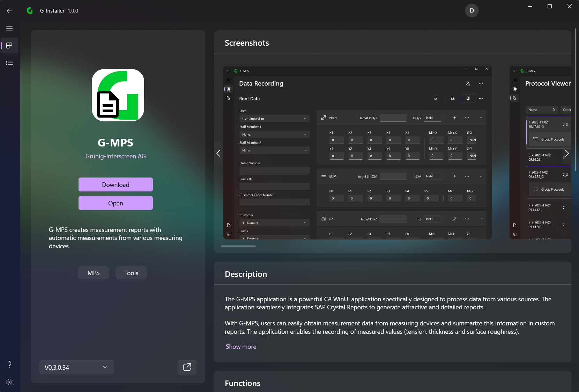
Task: Click the open-in-external-window icon button
Action: tap(187, 367)
